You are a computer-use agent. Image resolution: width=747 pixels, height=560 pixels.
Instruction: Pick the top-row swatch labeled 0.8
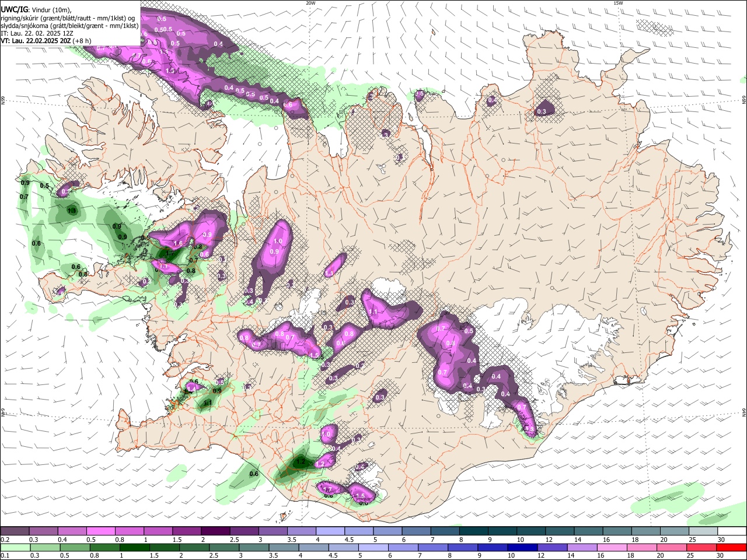129,531
